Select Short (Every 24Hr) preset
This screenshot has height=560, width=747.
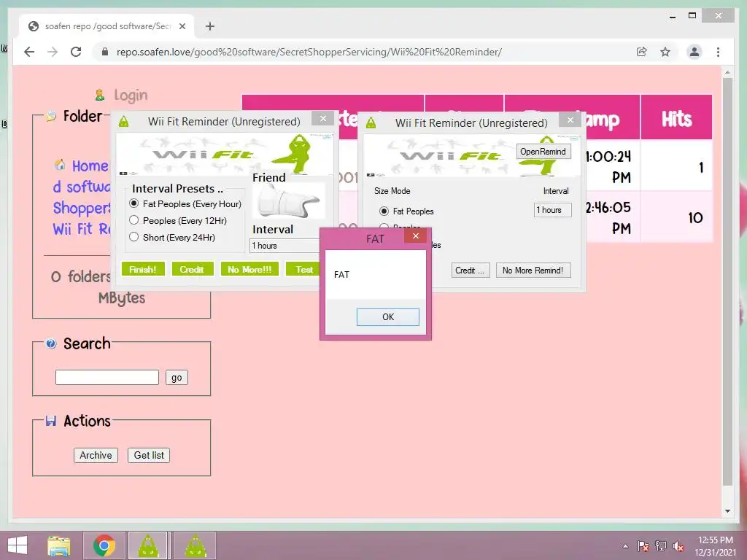[172, 237]
